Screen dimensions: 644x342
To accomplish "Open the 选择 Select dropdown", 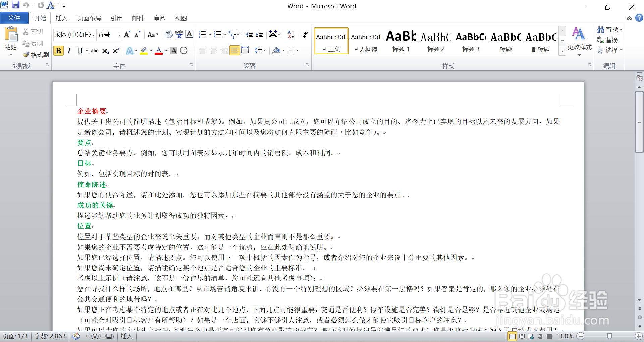I will pos(610,50).
